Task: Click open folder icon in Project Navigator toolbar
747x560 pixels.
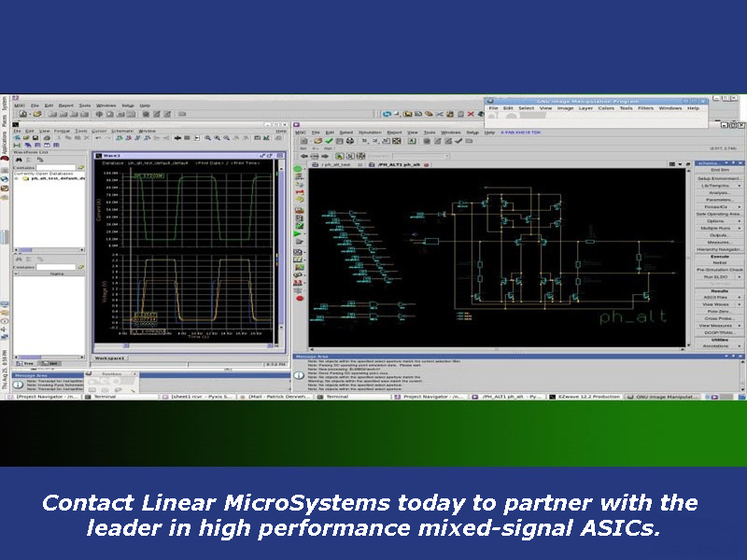Action: (x=37, y=114)
